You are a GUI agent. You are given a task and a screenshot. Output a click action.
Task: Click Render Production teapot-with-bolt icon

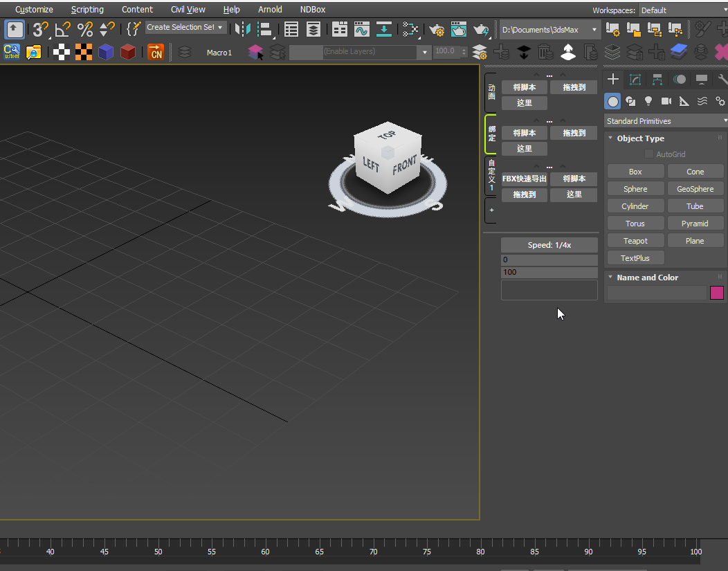[x=481, y=29]
